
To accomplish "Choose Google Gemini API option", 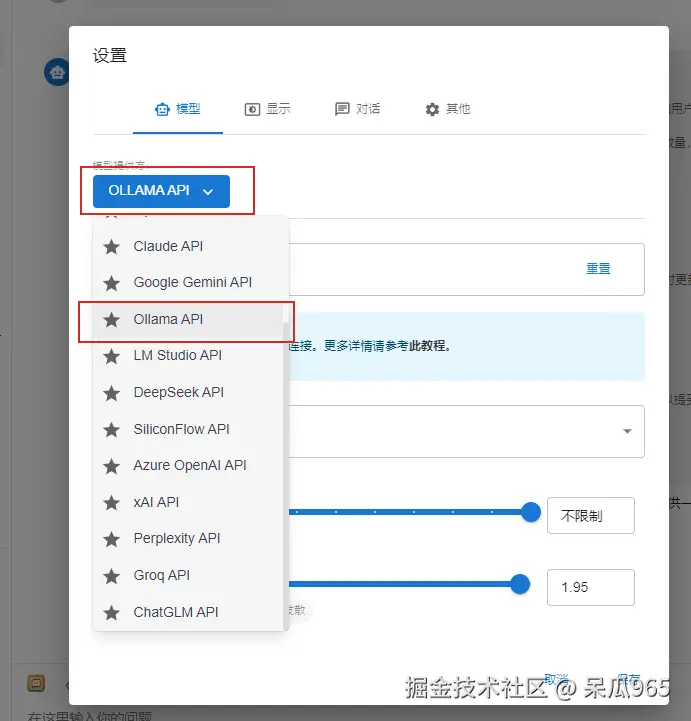I will point(188,282).
